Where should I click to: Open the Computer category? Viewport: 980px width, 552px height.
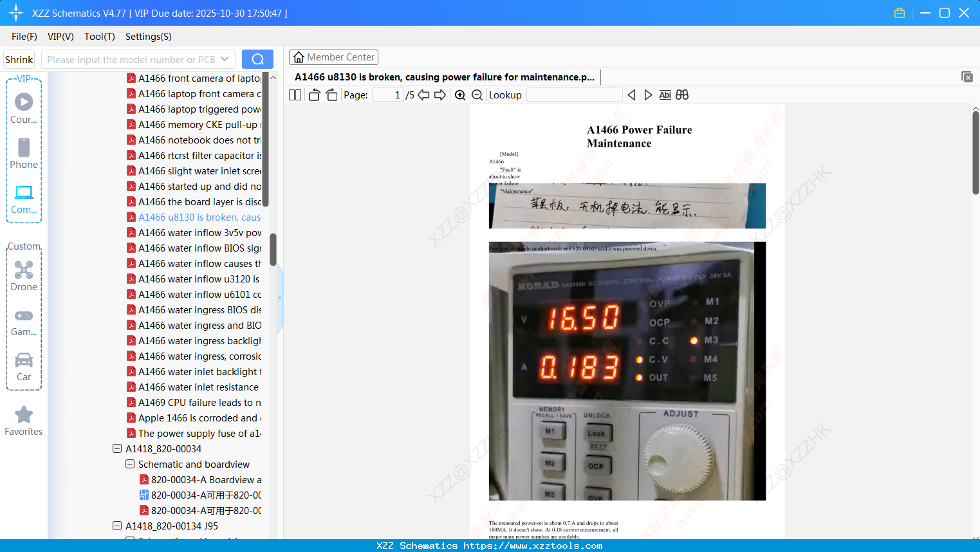pyautogui.click(x=24, y=199)
